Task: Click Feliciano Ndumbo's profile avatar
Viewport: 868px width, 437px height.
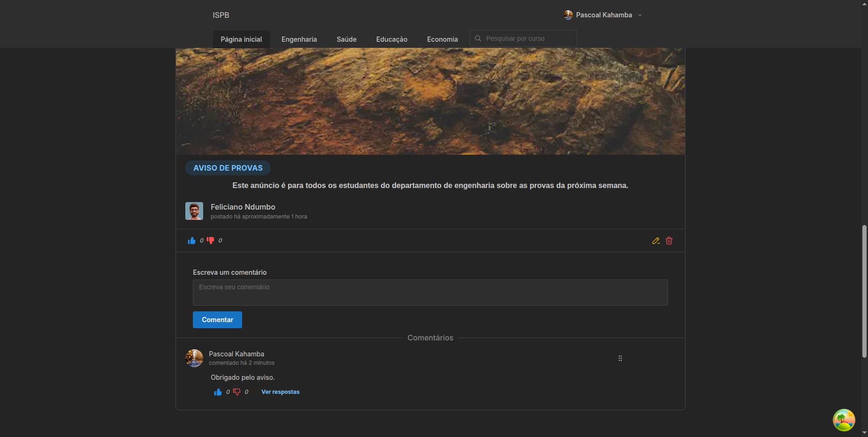Action: 194,211
